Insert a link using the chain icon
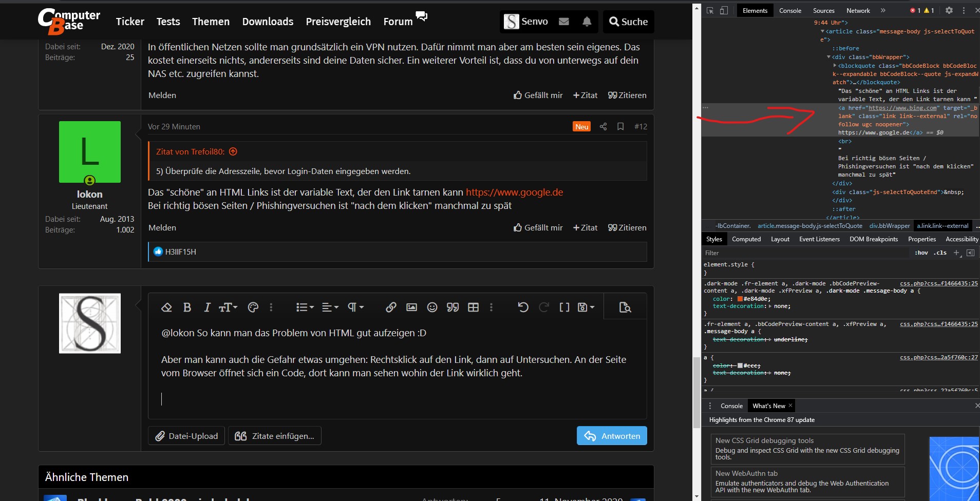This screenshot has height=501, width=980. [x=391, y=307]
